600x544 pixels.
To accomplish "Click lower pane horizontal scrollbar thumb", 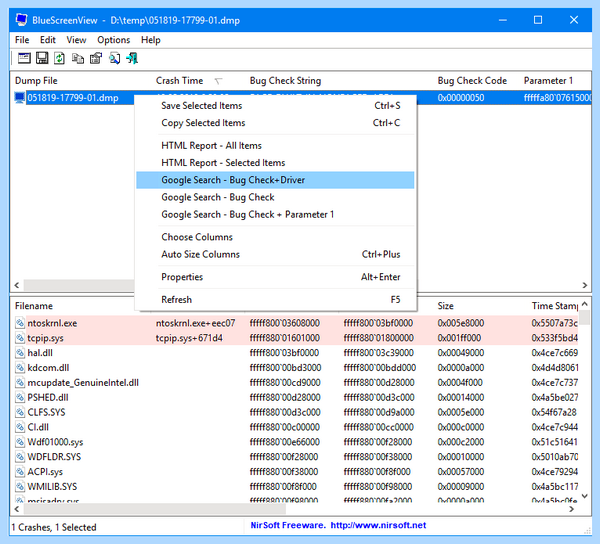I will pyautogui.click(x=155, y=509).
